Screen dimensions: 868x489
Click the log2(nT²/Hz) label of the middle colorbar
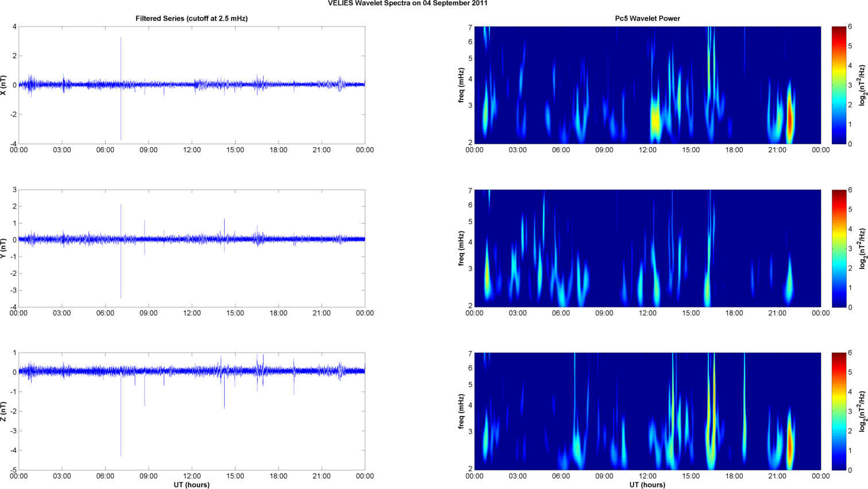click(862, 248)
